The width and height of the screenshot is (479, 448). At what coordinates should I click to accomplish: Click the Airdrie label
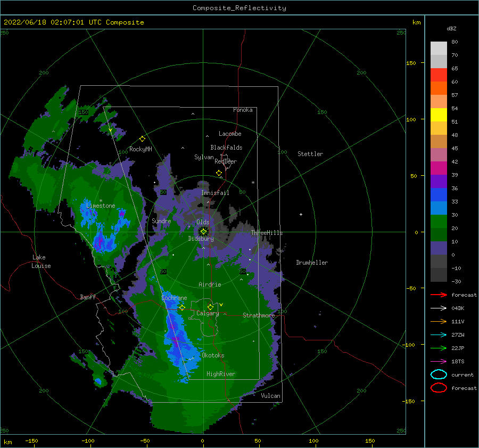tap(210, 284)
